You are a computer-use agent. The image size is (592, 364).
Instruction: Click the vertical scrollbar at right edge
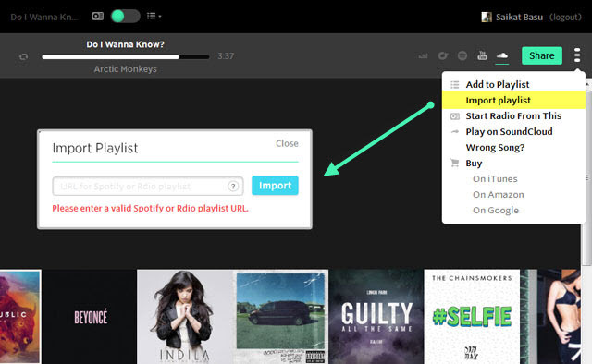[x=587, y=177]
